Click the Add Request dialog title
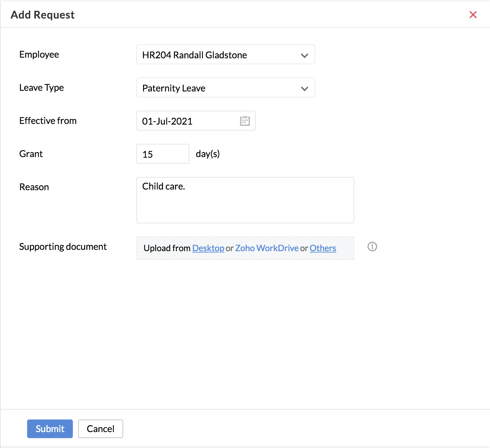 42,15
